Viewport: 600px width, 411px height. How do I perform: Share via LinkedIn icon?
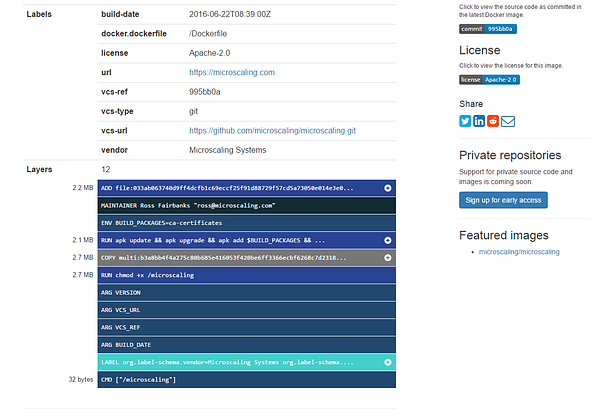pyautogui.click(x=479, y=121)
